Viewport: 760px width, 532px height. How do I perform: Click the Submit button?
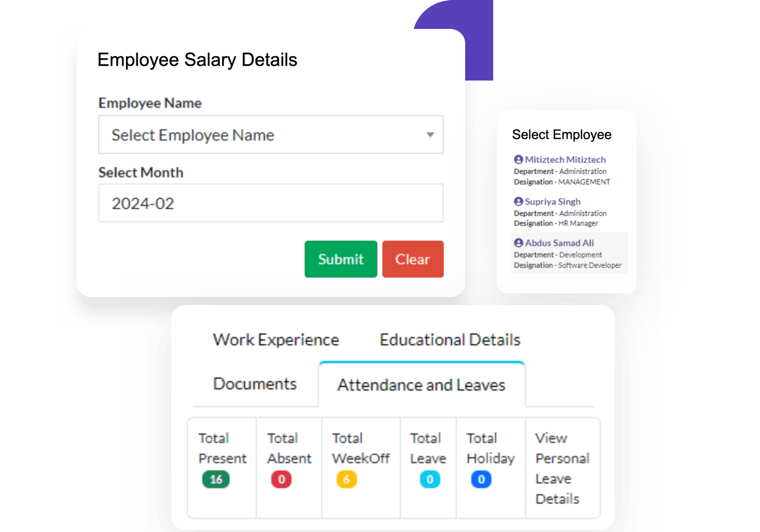click(x=341, y=259)
